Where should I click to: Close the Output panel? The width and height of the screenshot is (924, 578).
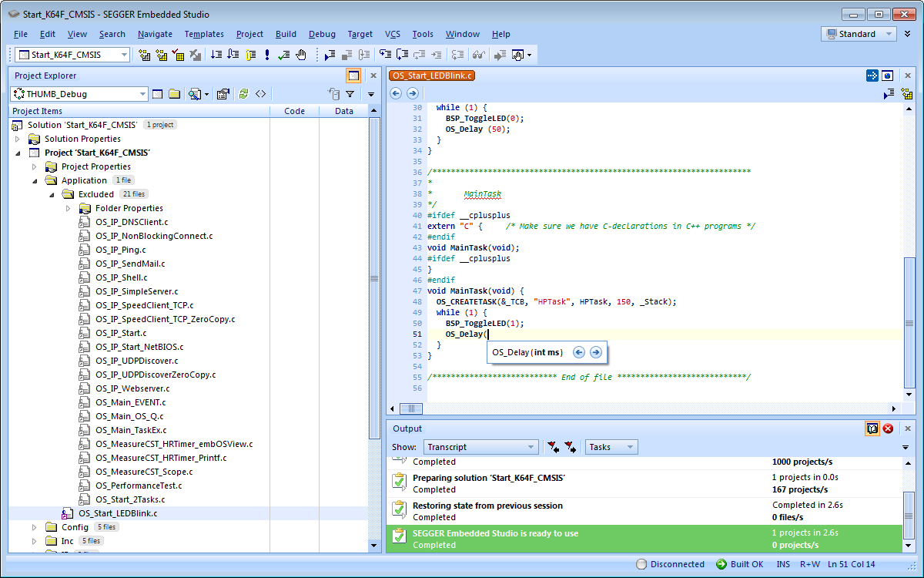click(909, 428)
